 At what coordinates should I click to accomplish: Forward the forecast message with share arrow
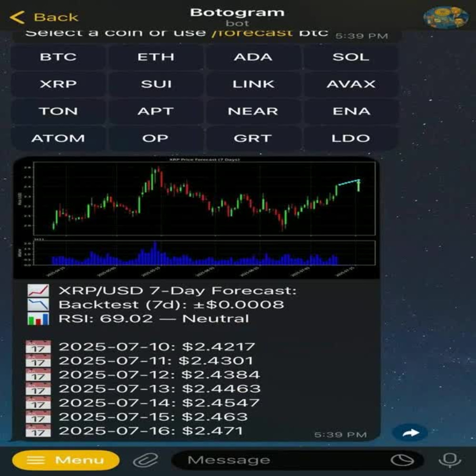click(x=410, y=433)
